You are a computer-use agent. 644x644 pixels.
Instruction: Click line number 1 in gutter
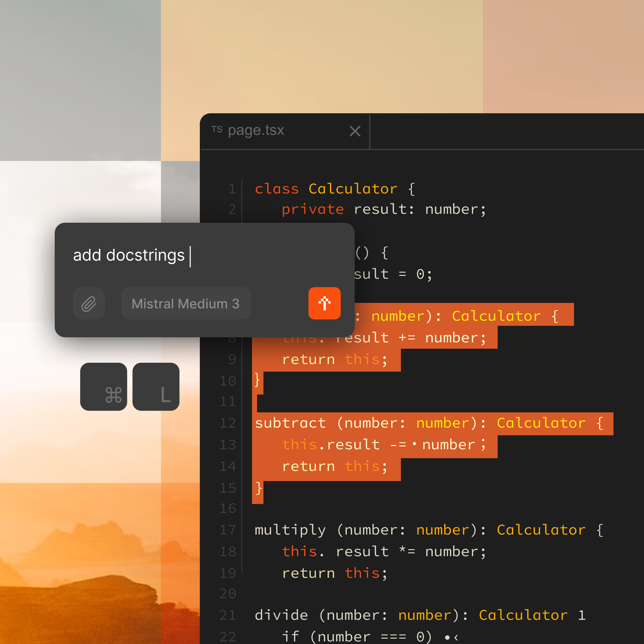tap(232, 189)
